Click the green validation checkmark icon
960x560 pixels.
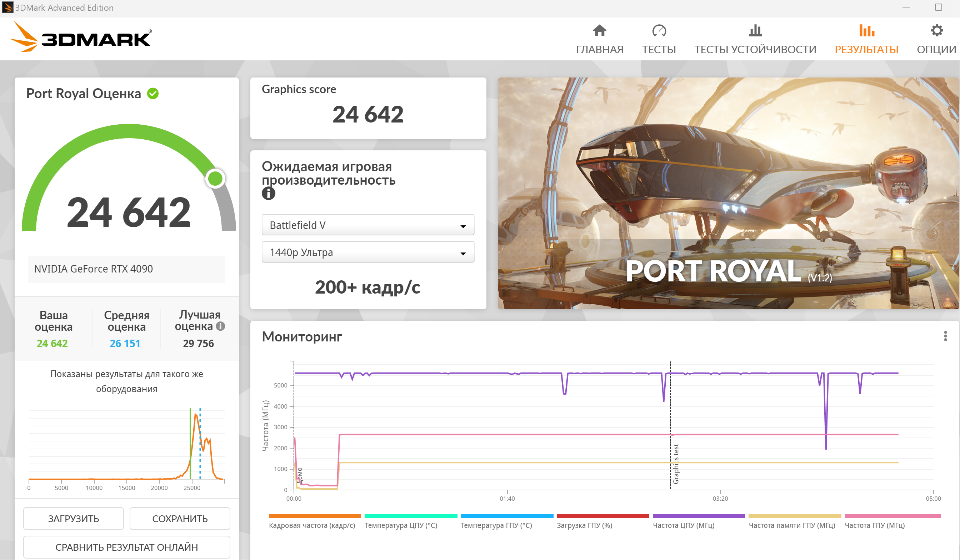[153, 93]
